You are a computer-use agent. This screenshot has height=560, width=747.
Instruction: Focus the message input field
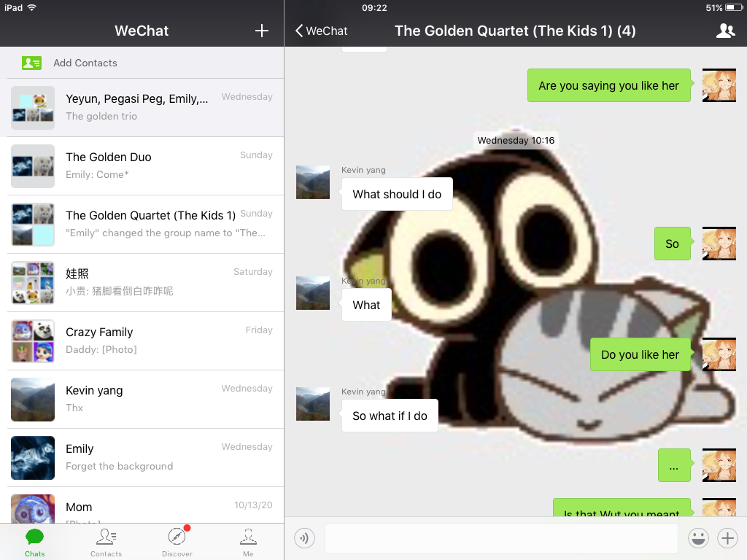tap(501, 539)
